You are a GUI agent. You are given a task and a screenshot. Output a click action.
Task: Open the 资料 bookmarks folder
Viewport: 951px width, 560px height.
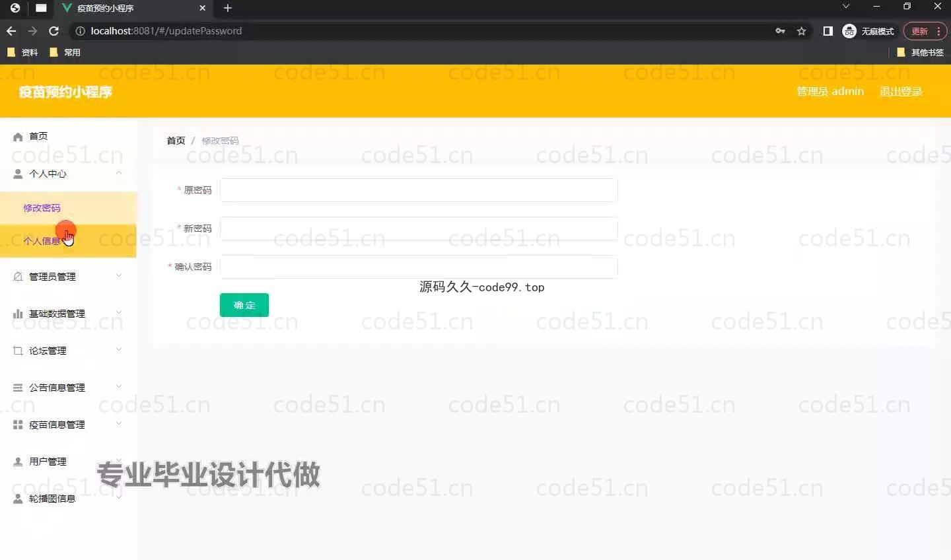pos(22,52)
